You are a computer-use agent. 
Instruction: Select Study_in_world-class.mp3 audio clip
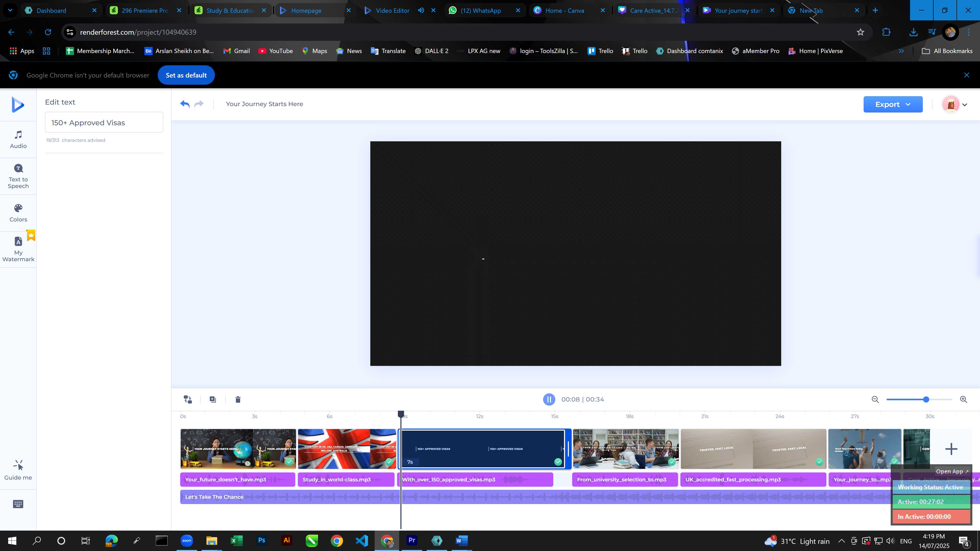point(346,480)
